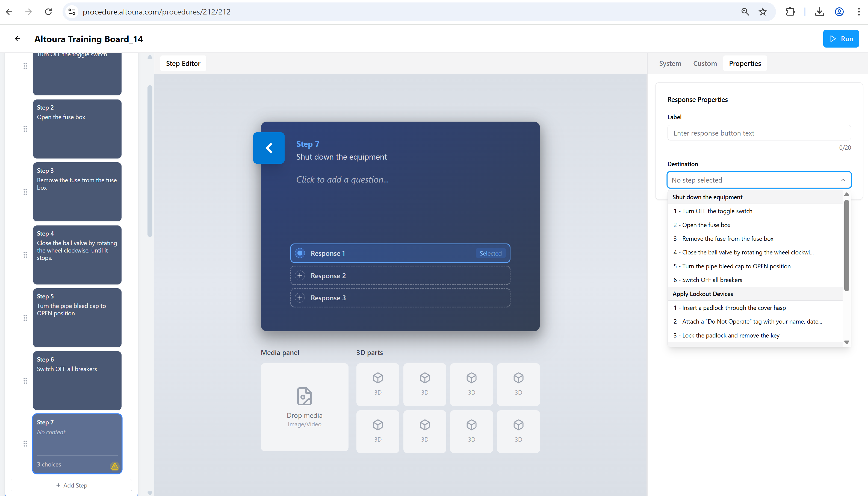This screenshot has height=496, width=868.
Task: Select the last 3D part slot in top row
Action: pyautogui.click(x=518, y=384)
